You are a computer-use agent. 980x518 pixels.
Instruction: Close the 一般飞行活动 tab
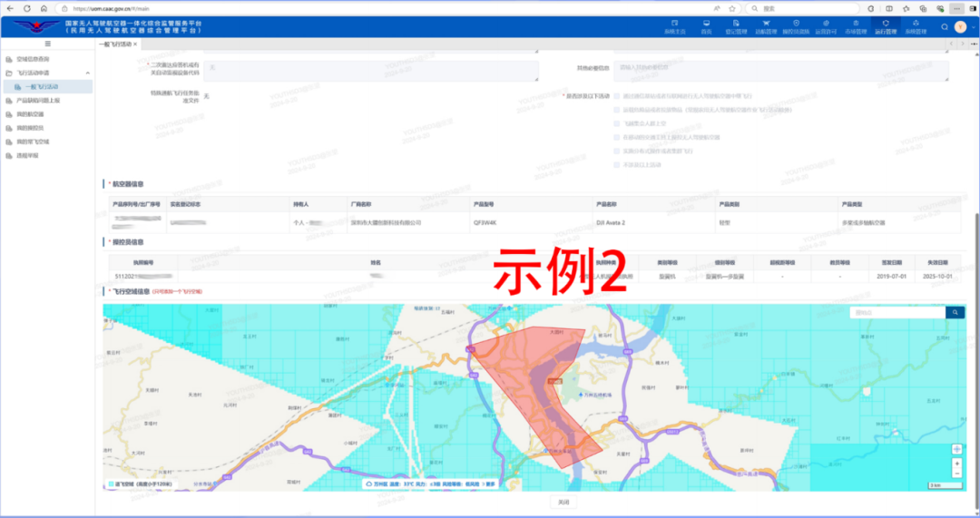pos(135,44)
